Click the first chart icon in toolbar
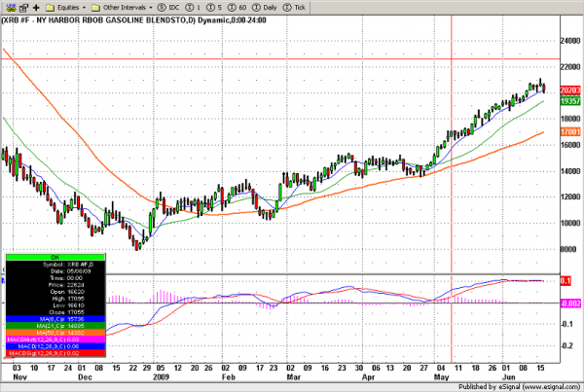 click(x=8, y=6)
